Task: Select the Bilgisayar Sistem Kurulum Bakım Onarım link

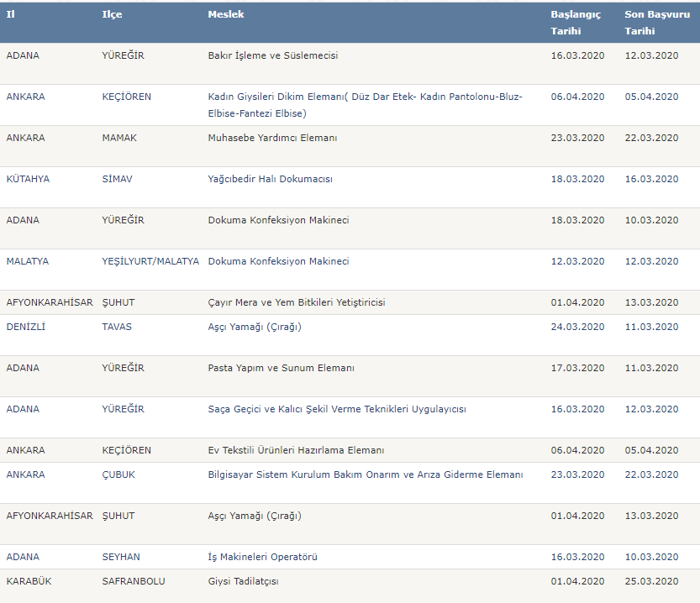Action: (x=366, y=475)
